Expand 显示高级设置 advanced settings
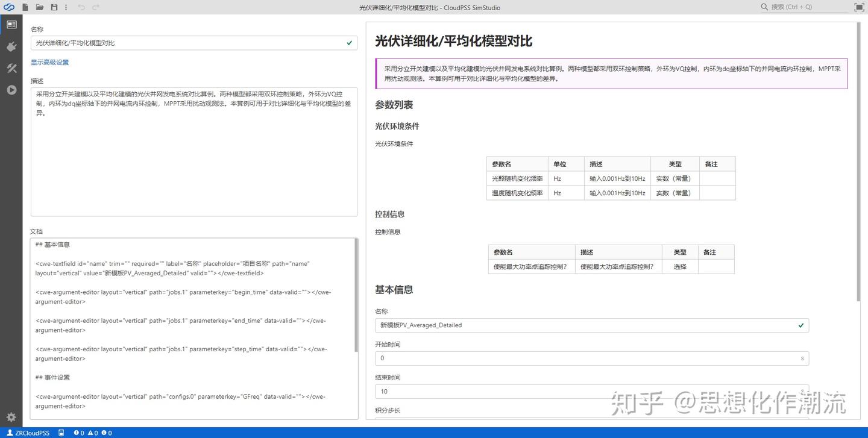The width and height of the screenshot is (868, 438). (49, 62)
